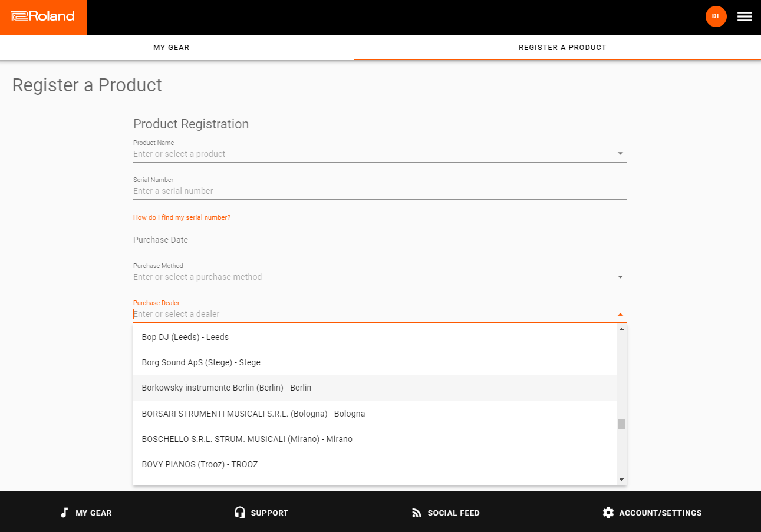Open the DL user avatar
This screenshot has width=761, height=532.
pos(716,16)
